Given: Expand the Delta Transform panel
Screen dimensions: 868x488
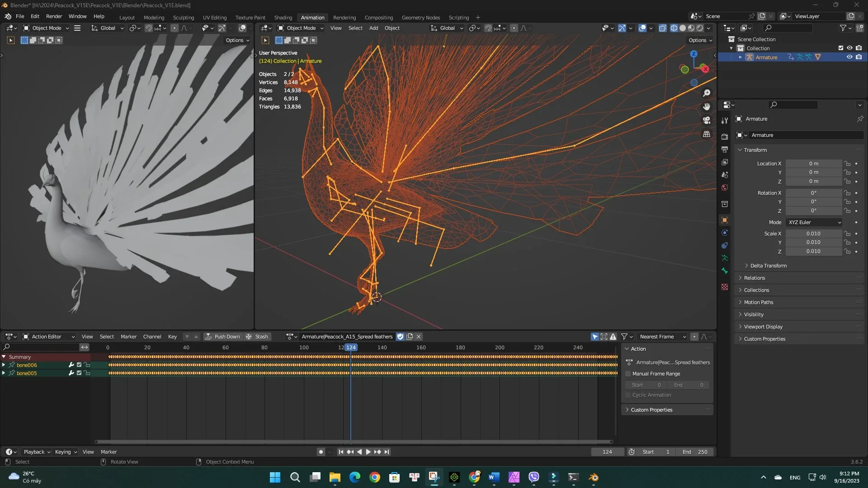Looking at the screenshot, I should pyautogui.click(x=769, y=265).
